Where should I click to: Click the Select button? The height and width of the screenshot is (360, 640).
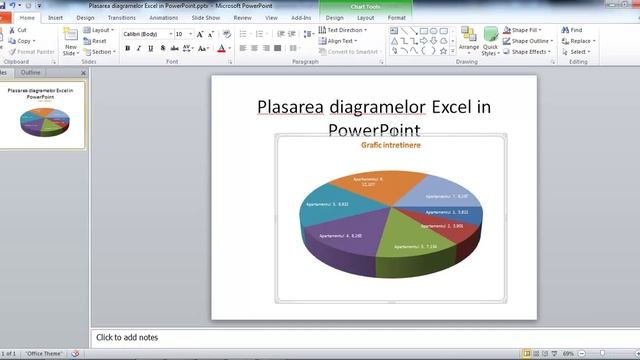coord(576,52)
